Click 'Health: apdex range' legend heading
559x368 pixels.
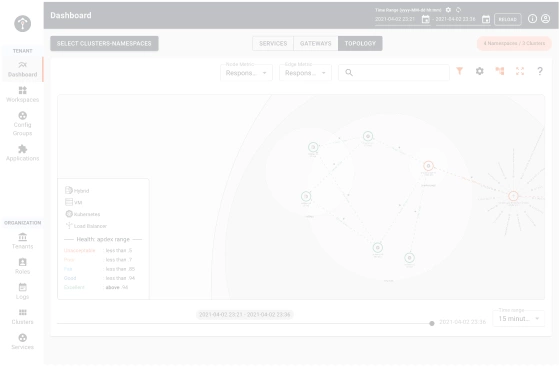tap(103, 239)
